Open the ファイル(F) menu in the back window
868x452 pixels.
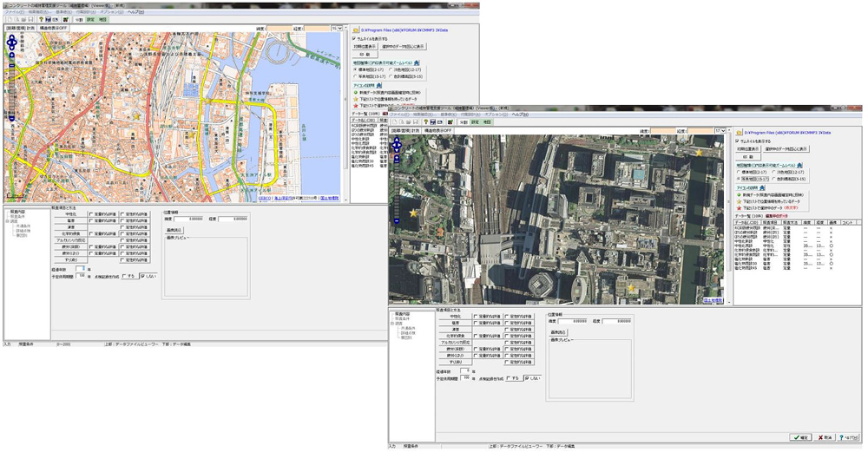[15, 11]
